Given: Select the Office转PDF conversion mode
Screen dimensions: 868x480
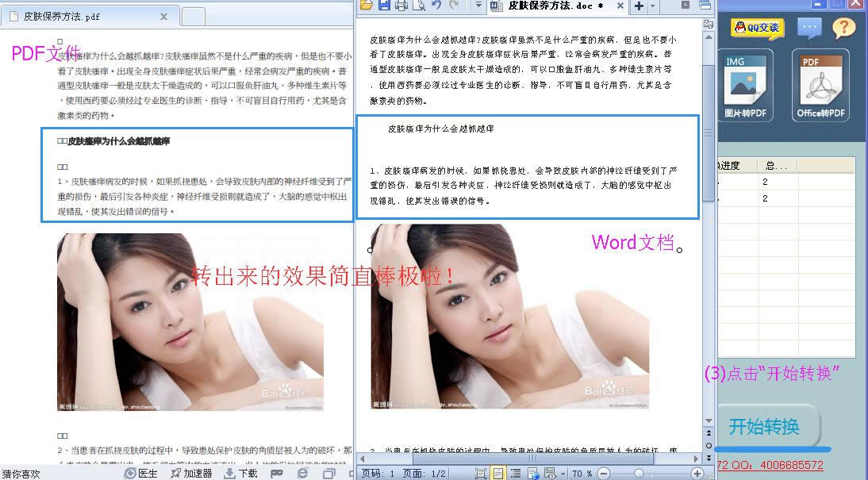Looking at the screenshot, I should [x=820, y=85].
